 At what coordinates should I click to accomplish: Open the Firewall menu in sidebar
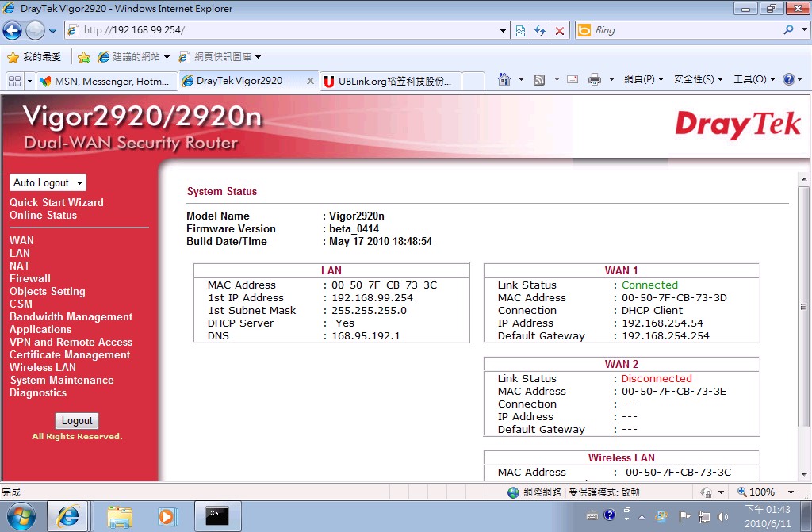click(30, 279)
